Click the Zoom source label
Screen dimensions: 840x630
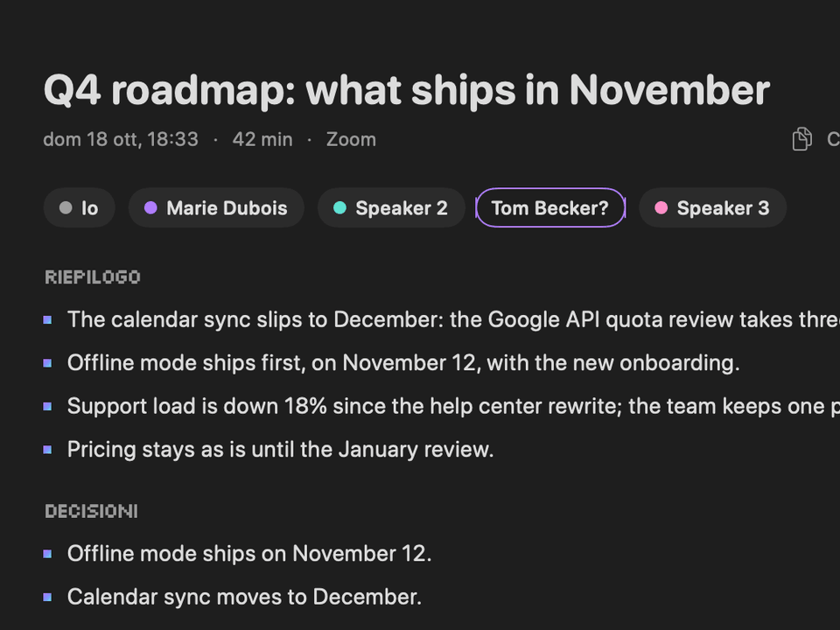[x=351, y=140]
